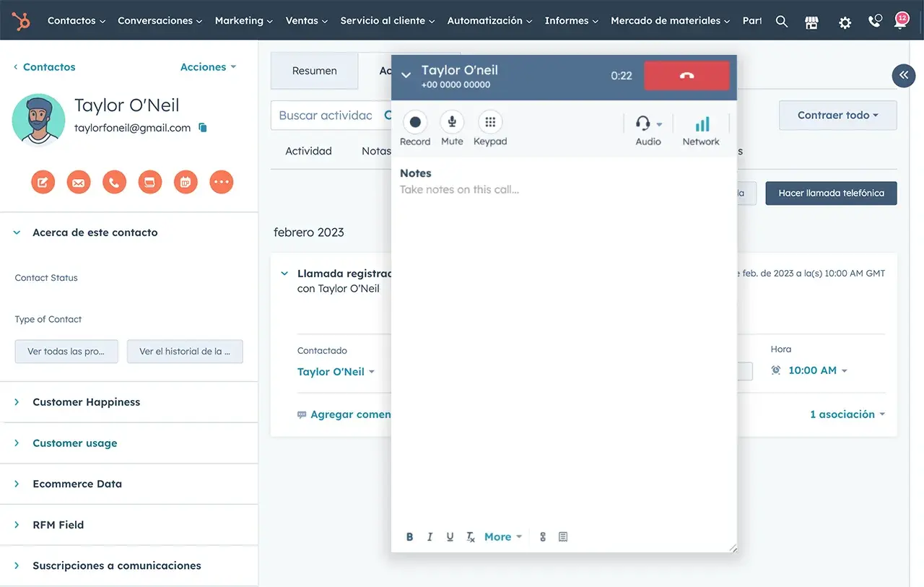Click the Buscar actividad search field
Image resolution: width=924 pixels, height=587 pixels.
pyautogui.click(x=331, y=116)
